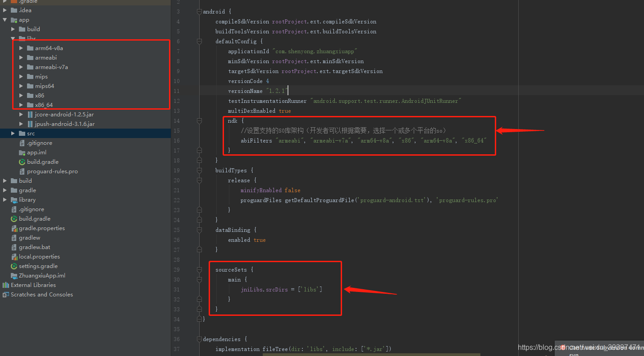Fold the ndk block at line 14
This screenshot has width=644, height=356.
pos(199,121)
